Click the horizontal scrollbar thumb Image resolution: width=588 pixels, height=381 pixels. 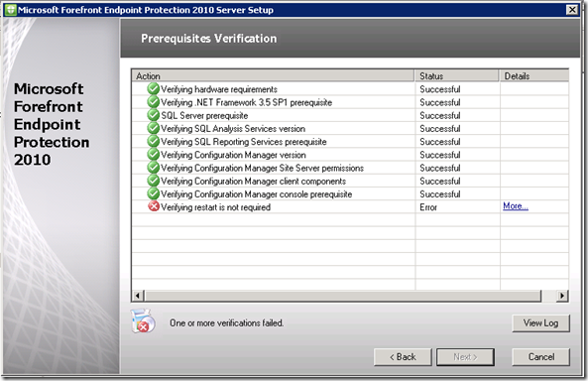coord(343,296)
